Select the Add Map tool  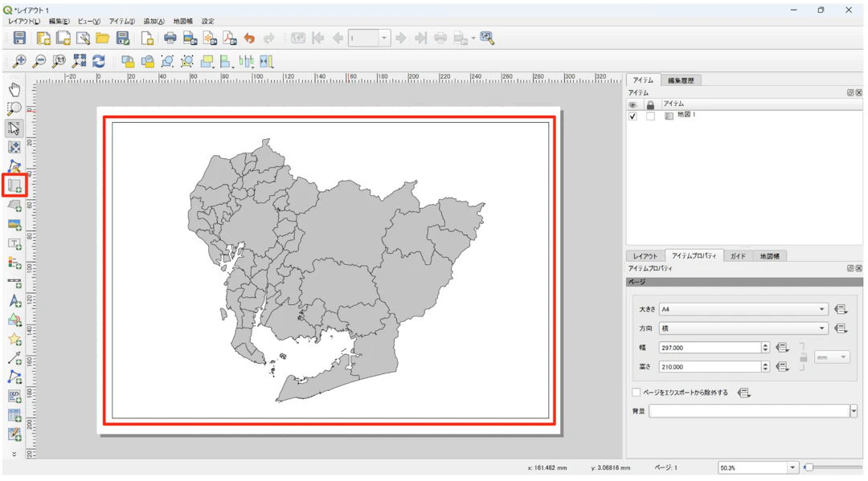[x=14, y=186]
